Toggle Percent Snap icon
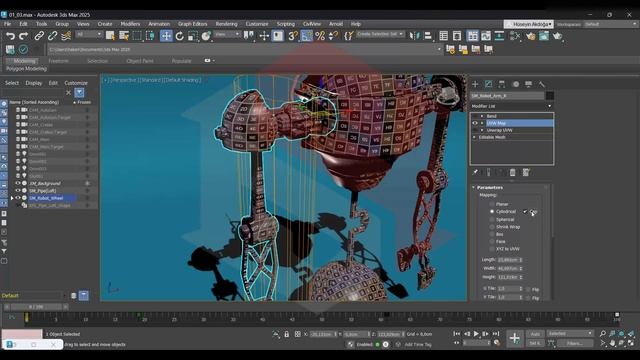 click(320, 36)
